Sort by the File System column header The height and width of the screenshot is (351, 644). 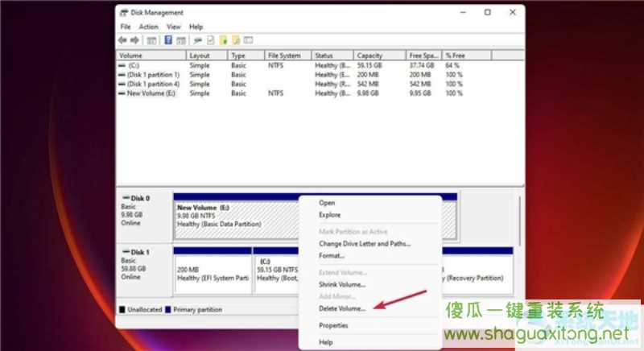click(287, 56)
